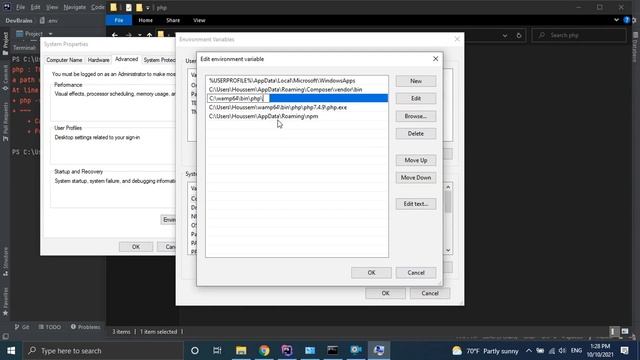Open TODO tool window at the bottom
Screen dimensions: 640x360
(x=50, y=327)
